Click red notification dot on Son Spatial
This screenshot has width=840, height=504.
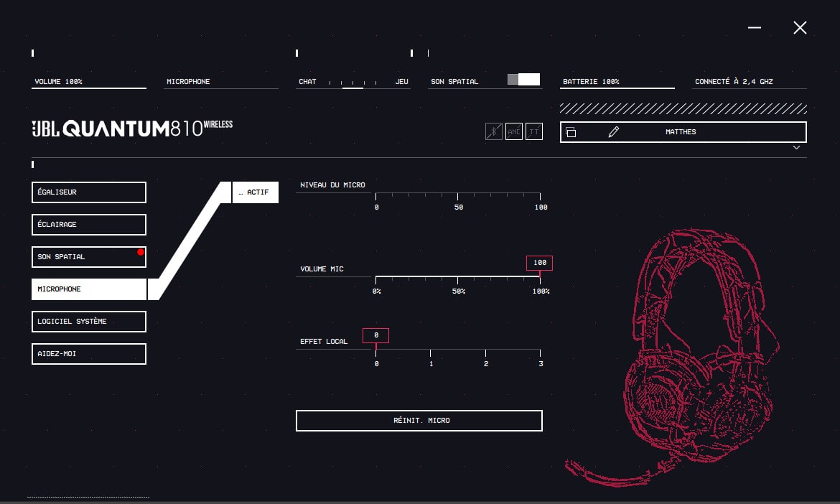pos(141,252)
